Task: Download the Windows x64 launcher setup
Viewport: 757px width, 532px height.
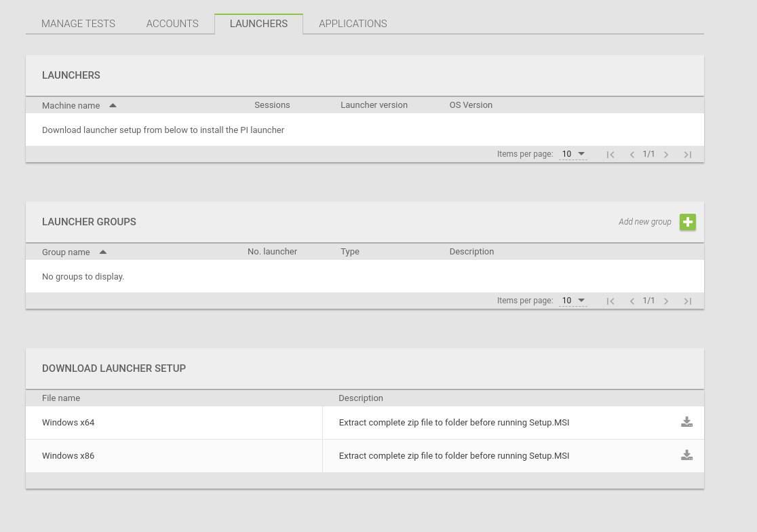Action: coord(686,422)
